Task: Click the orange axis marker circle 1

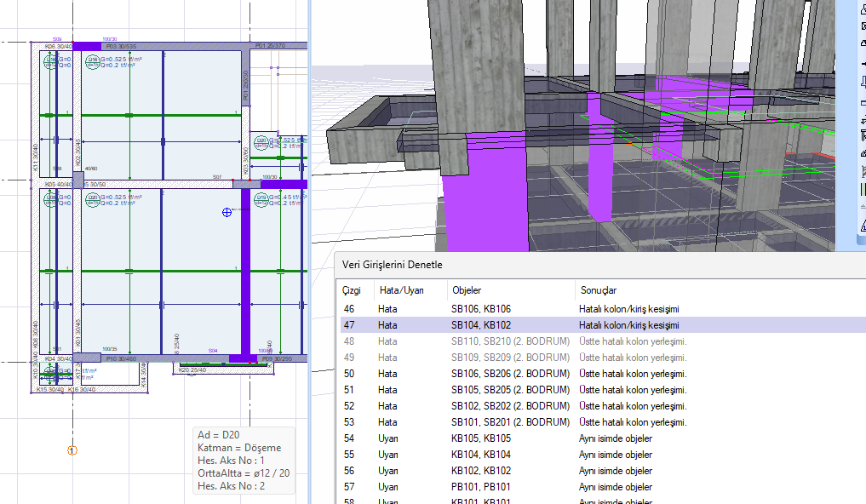Action: click(x=72, y=450)
